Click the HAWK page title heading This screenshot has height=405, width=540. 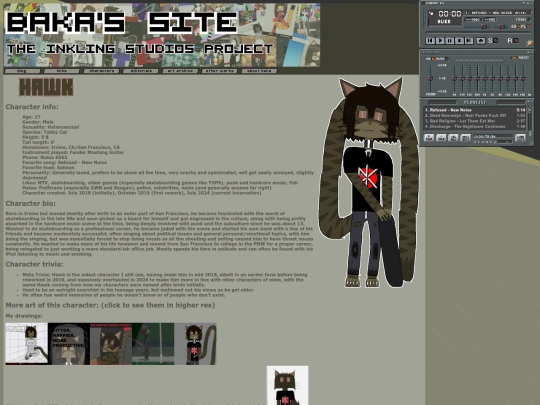[46, 87]
